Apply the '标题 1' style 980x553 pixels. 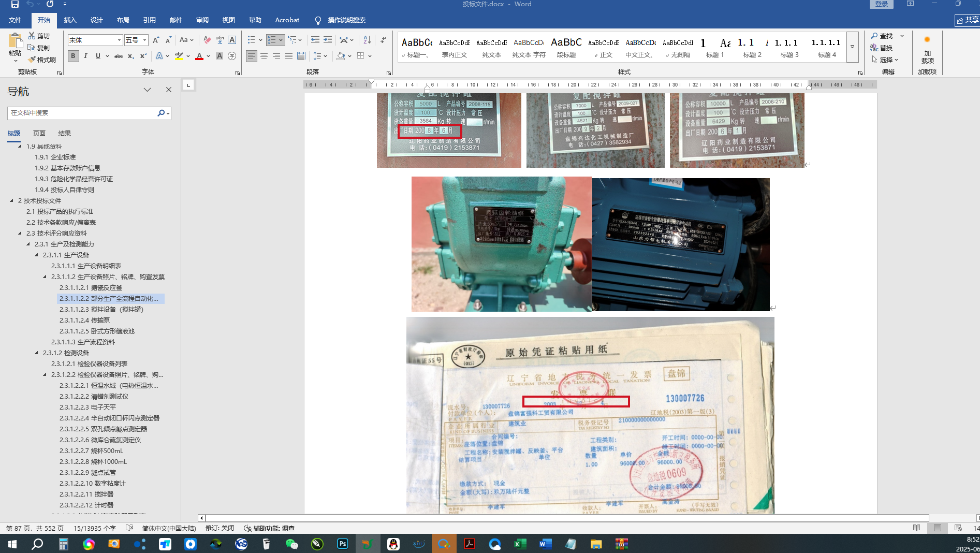point(715,47)
